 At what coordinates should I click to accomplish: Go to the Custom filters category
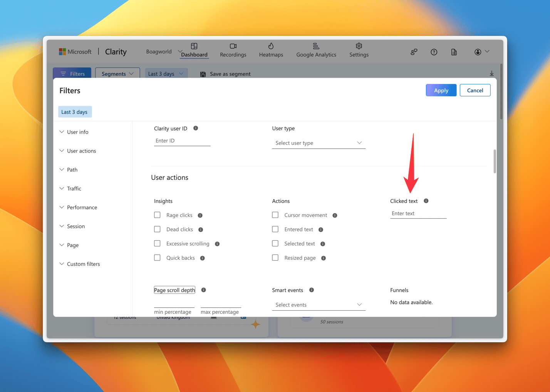click(83, 264)
